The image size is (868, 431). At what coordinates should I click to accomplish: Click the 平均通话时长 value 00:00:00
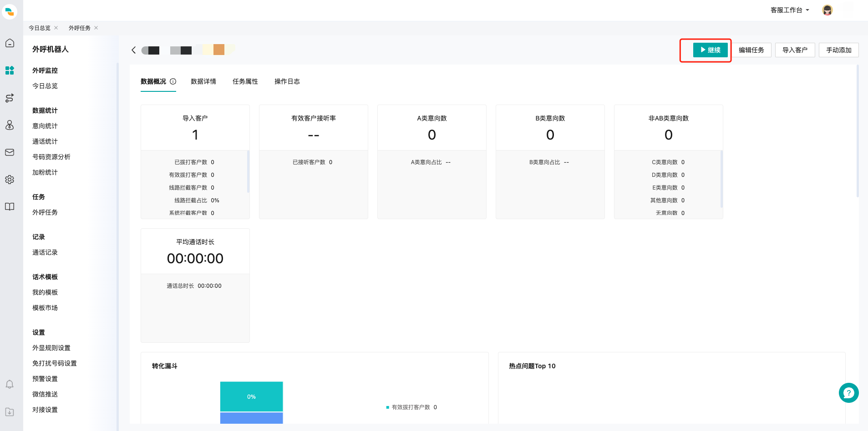[x=195, y=259]
